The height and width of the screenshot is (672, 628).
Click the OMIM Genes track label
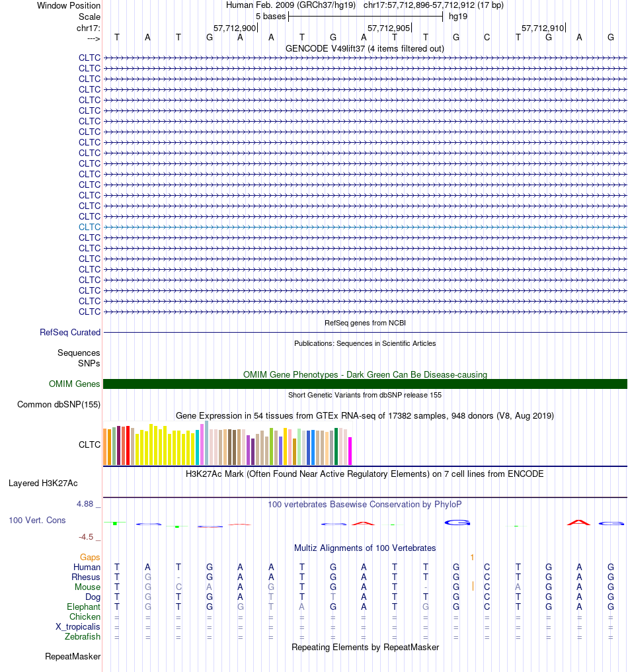[x=74, y=384]
